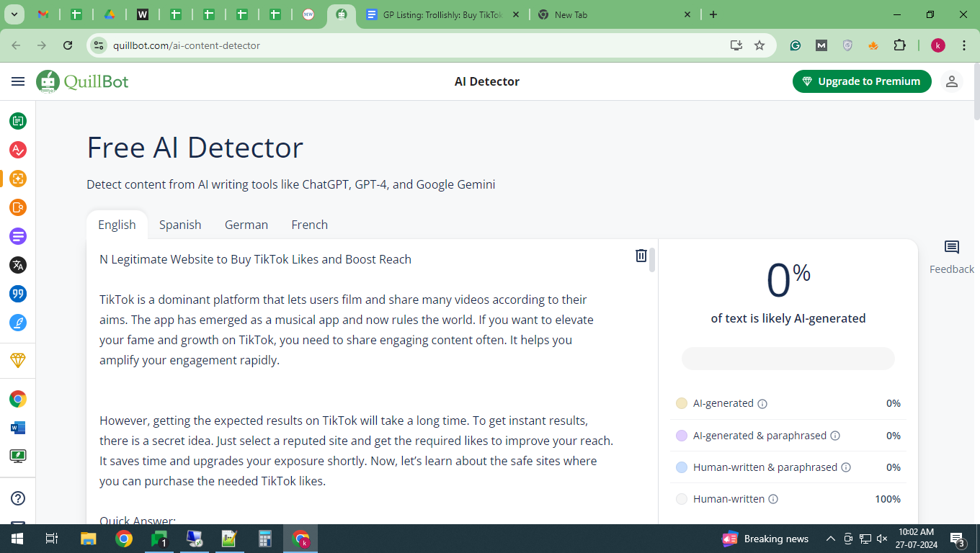980x553 pixels.
Task: Open the Grammarly extension icon
Action: click(796, 45)
